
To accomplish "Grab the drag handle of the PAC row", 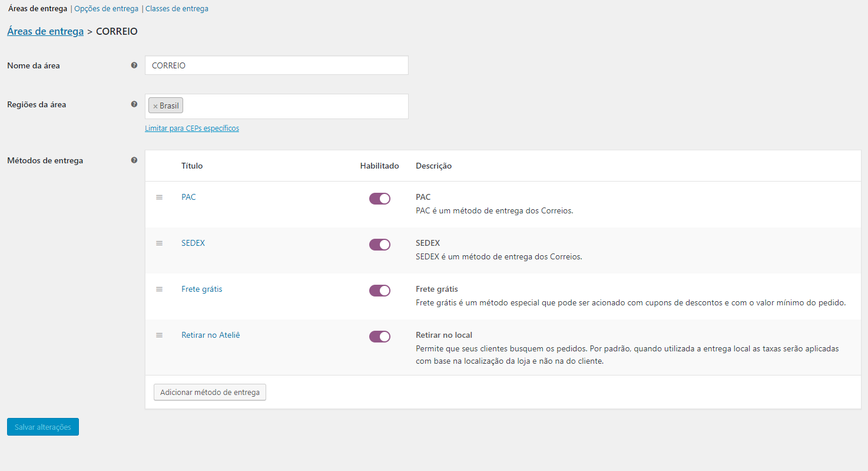I will pyautogui.click(x=159, y=197).
